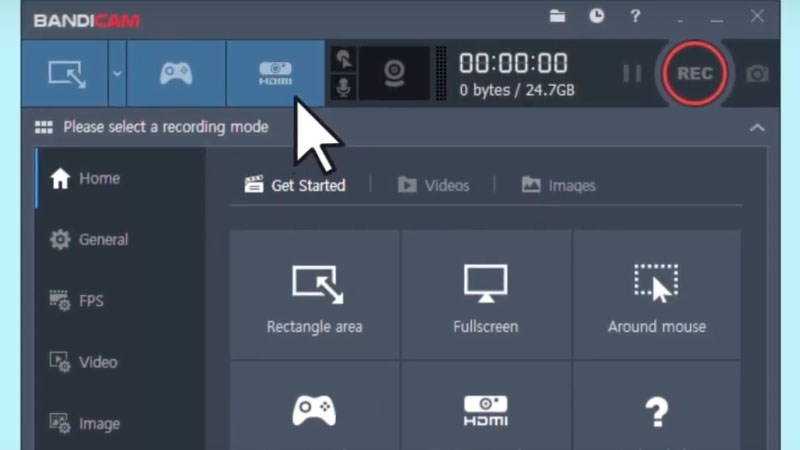Toggle the microphone recording
Screen dimensions: 800x450
(344, 87)
